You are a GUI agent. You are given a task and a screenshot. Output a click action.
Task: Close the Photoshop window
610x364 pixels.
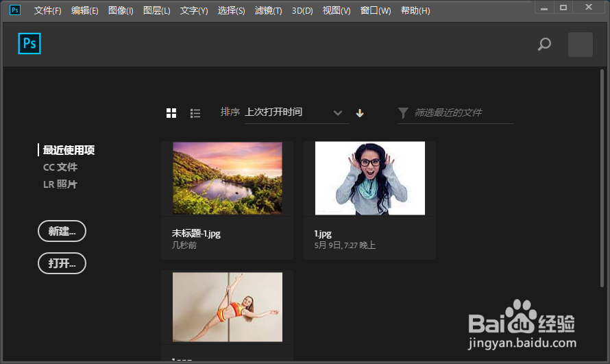click(589, 8)
